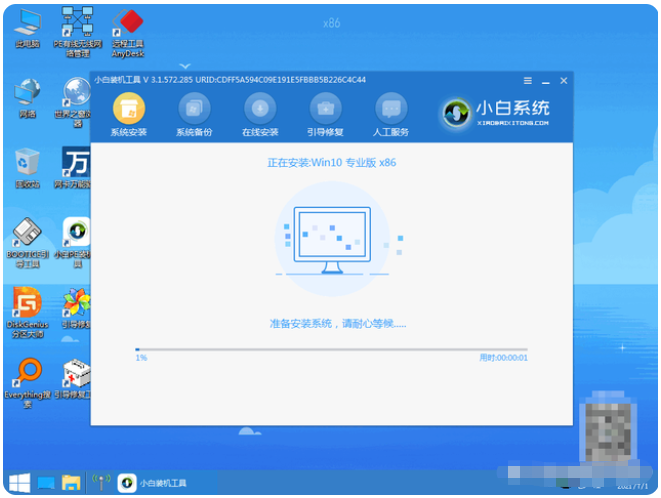Viewport: 661px width, 498px height.
Task: Open 网络 desktop icon
Action: coord(27,99)
